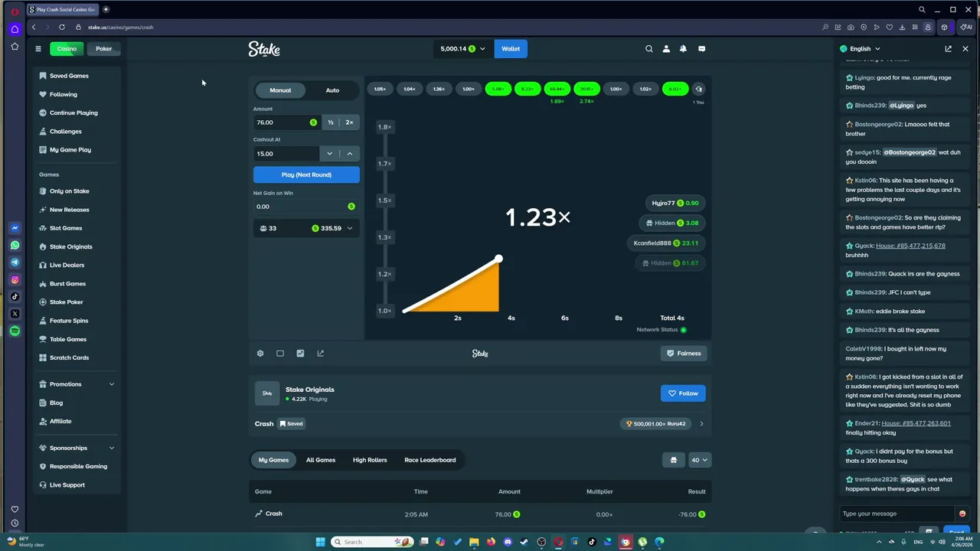Select the Casino mode button
This screenshot has height=551, width=980.
pyautogui.click(x=67, y=49)
